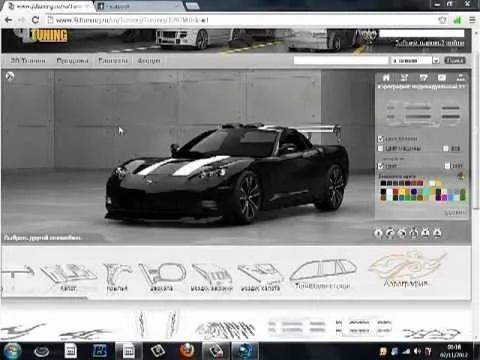The height and width of the screenshot is (360, 480).
Task: Select the mirrors part category thumbnail
Action: (x=162, y=277)
